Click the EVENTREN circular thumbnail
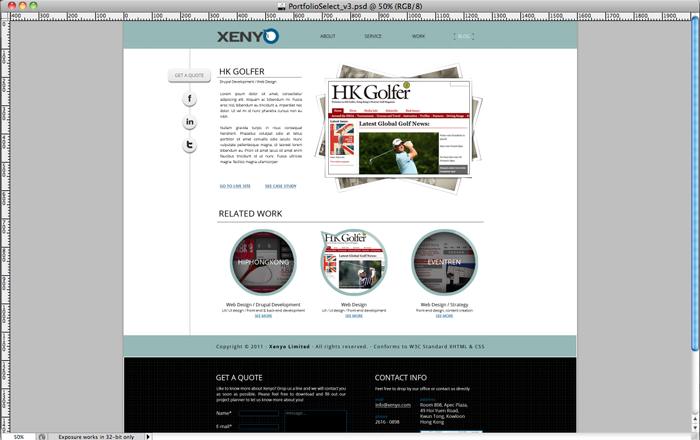 click(x=444, y=262)
